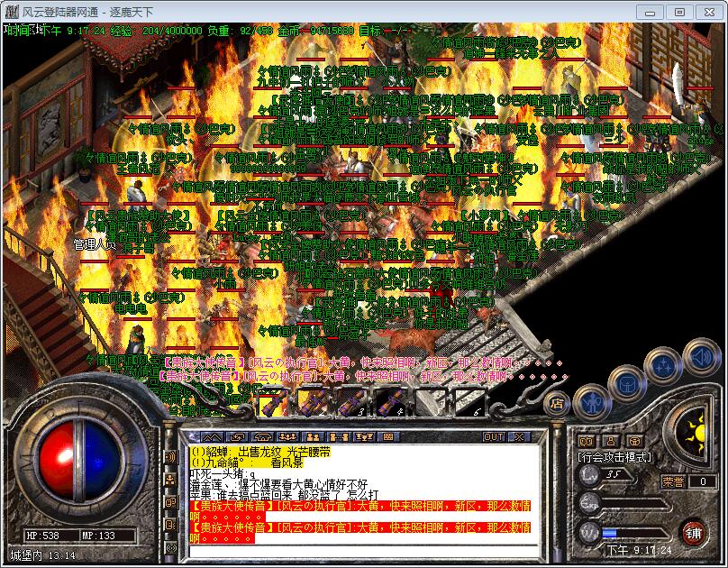Screen dimensions: 728x568
Task: Click the chat text input line
Action: (x=365, y=551)
